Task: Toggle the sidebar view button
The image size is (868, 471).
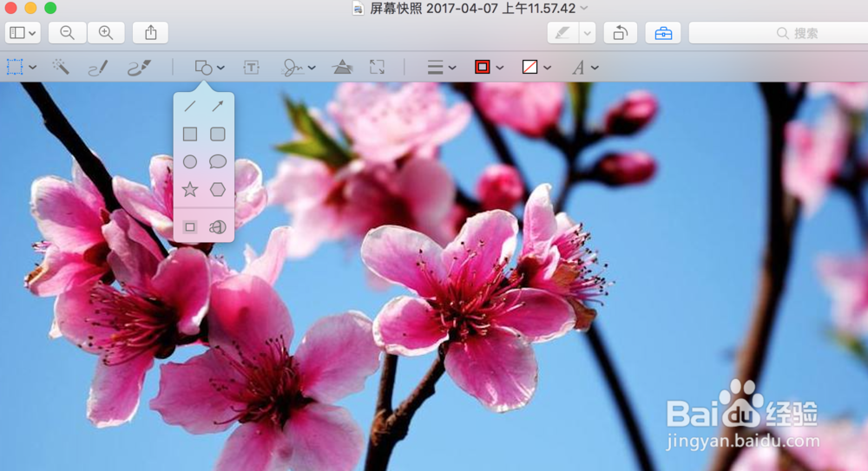Action: [23, 33]
